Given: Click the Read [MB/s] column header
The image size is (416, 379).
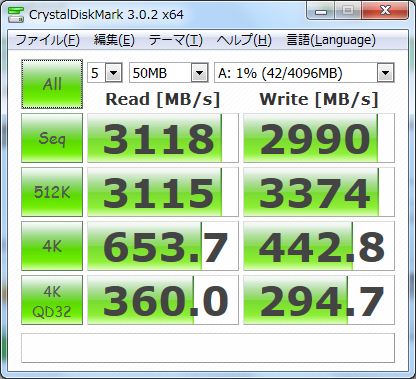Looking at the screenshot, I should pos(163,99).
